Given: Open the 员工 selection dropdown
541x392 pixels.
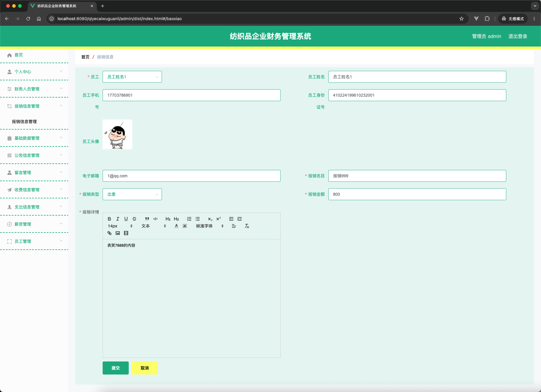Looking at the screenshot, I should pyautogui.click(x=132, y=77).
